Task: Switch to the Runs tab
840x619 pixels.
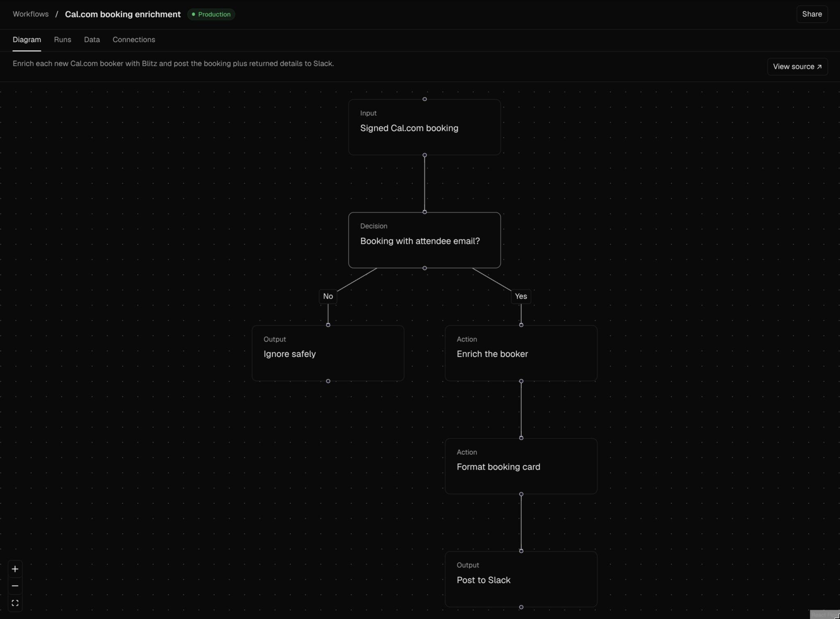Action: (x=63, y=40)
